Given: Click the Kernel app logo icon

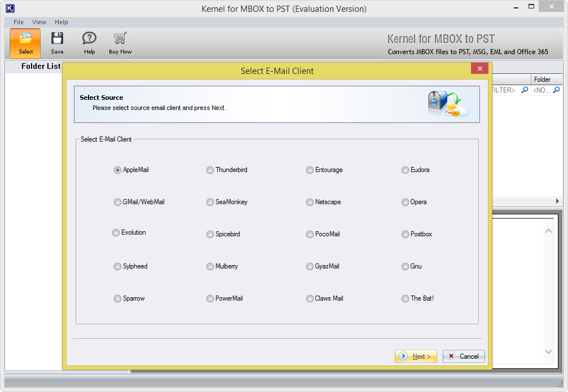Looking at the screenshot, I should [10, 8].
